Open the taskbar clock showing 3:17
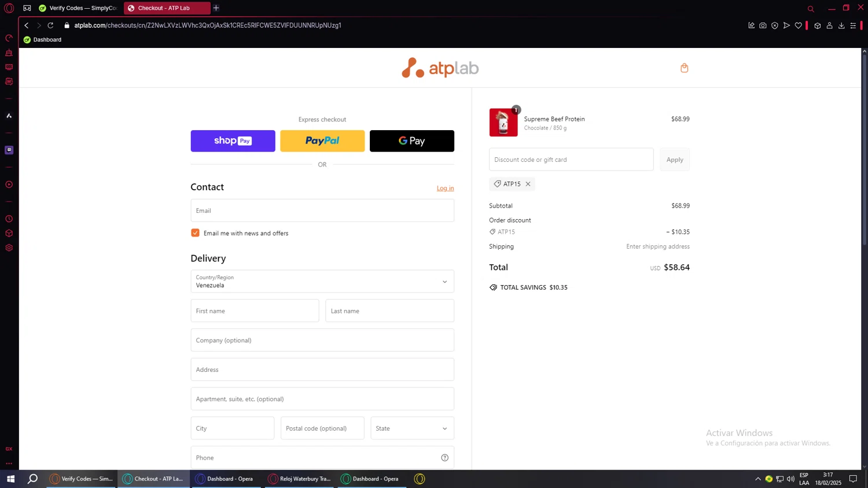 (x=828, y=479)
